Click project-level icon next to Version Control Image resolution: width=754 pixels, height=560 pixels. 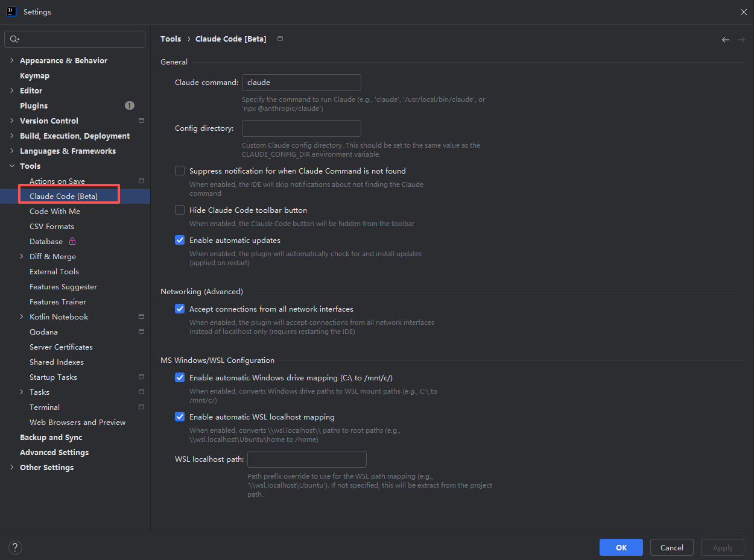tap(141, 121)
